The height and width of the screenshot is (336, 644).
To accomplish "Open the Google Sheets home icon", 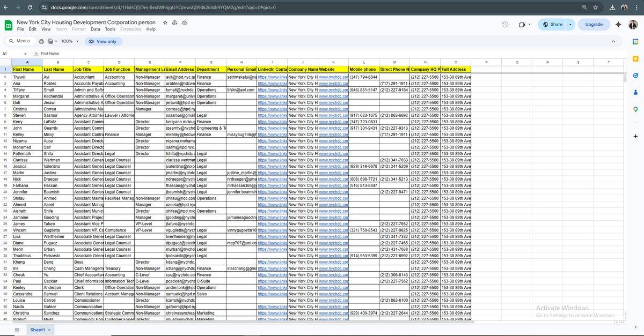I will pos(9,25).
